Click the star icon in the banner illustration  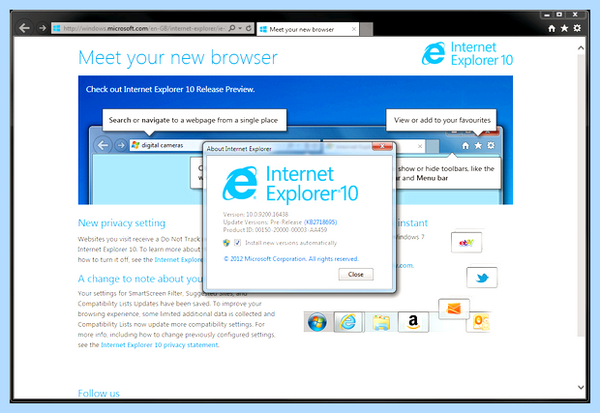[478, 145]
